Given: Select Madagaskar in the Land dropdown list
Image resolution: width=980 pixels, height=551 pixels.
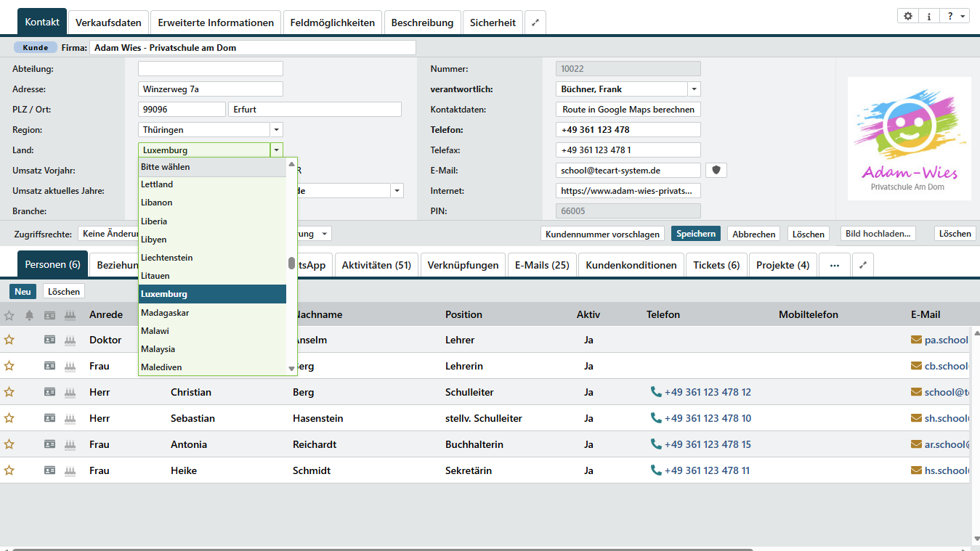Looking at the screenshot, I should pos(212,312).
